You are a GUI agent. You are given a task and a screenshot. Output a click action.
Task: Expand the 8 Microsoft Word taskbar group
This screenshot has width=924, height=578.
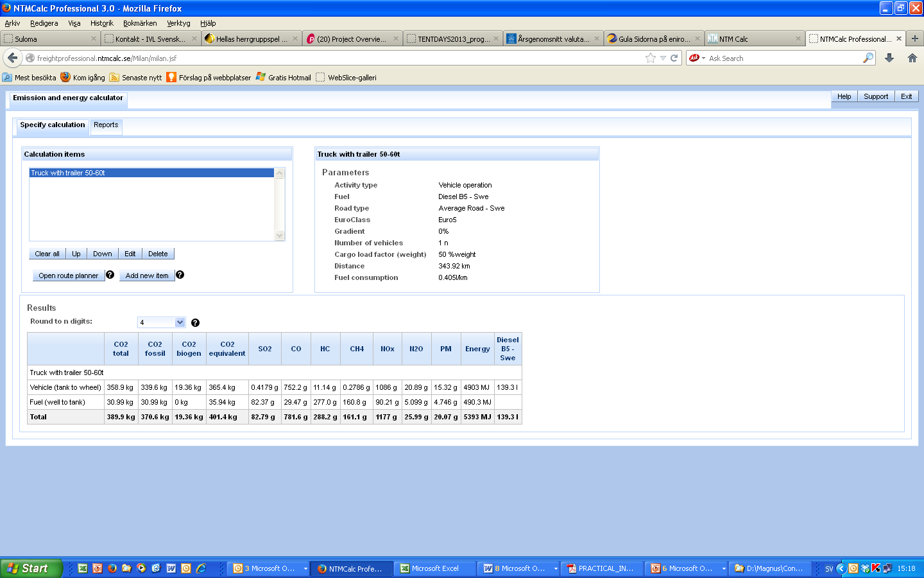point(556,568)
